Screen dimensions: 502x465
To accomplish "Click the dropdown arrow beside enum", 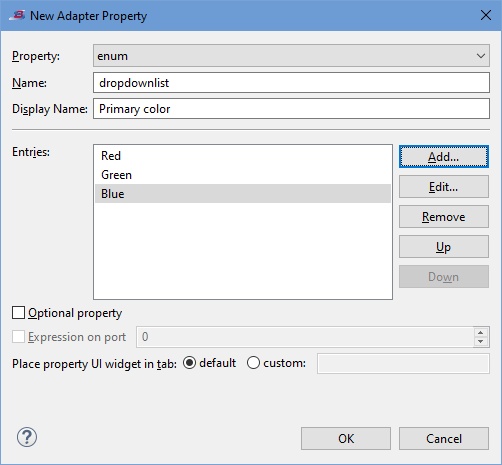I will coord(481,56).
